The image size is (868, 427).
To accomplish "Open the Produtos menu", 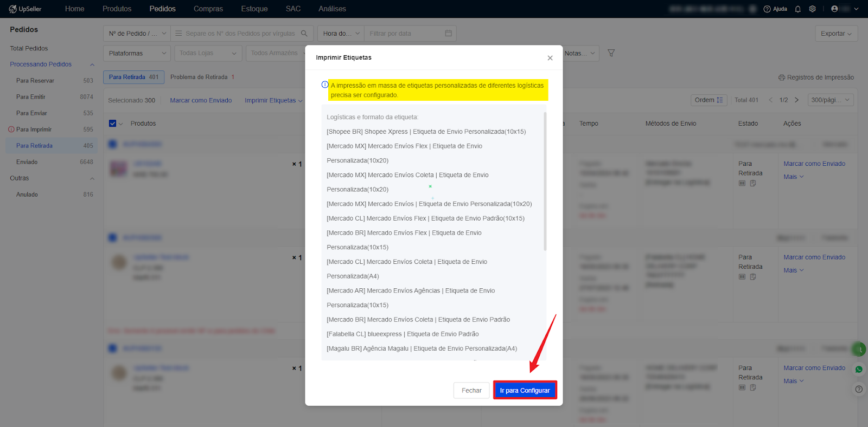I will click(117, 9).
